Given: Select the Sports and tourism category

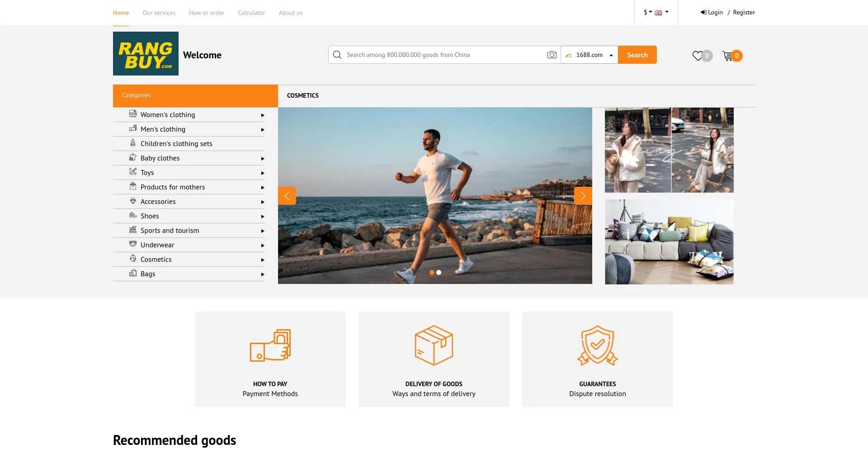Looking at the screenshot, I should [170, 231].
